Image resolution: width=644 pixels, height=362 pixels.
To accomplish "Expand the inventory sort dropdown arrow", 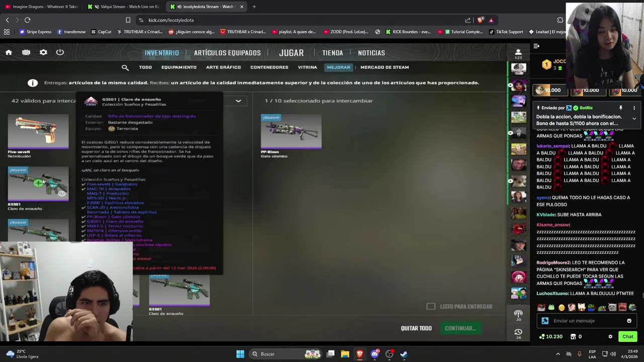I will (238, 101).
